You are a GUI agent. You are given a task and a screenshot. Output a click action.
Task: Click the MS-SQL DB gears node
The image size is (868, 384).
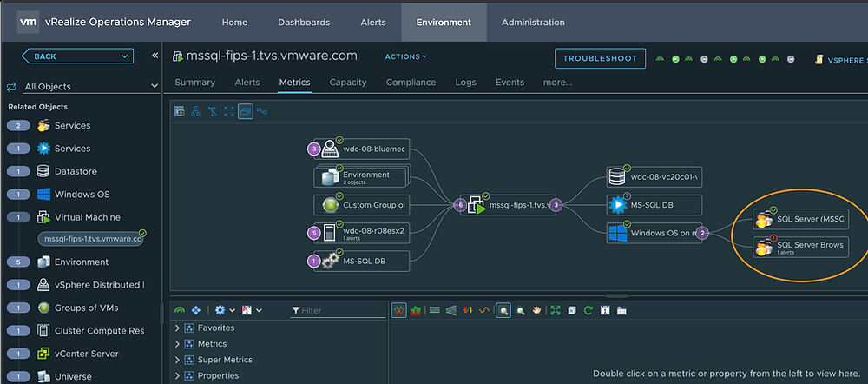[361, 261]
